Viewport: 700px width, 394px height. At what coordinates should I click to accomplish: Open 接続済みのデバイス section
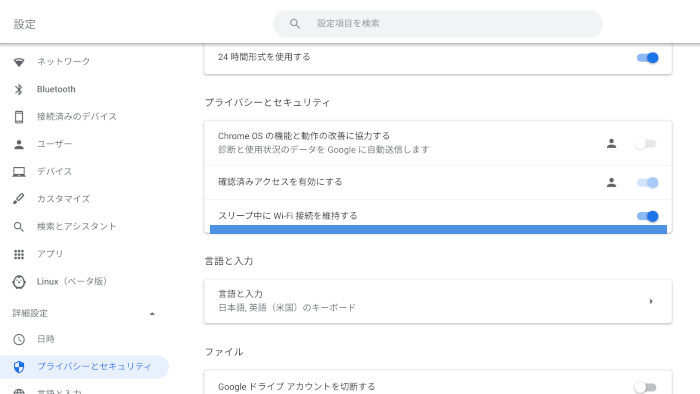(77, 116)
